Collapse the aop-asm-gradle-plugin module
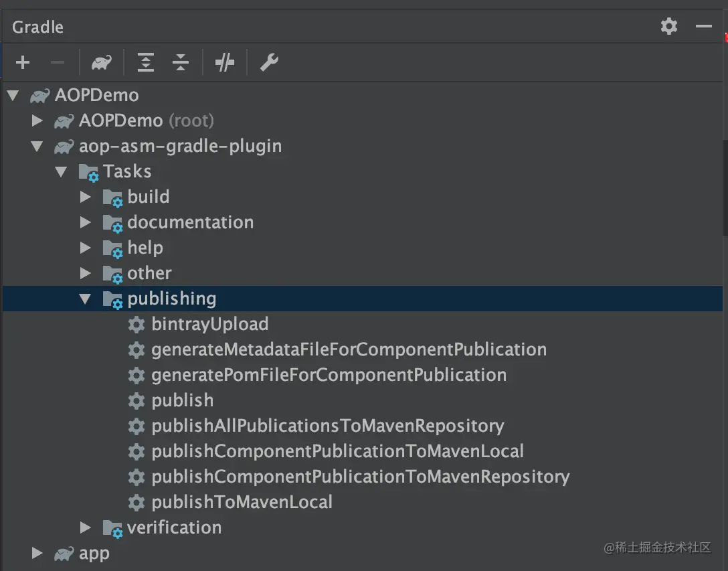728x571 pixels. [37, 146]
